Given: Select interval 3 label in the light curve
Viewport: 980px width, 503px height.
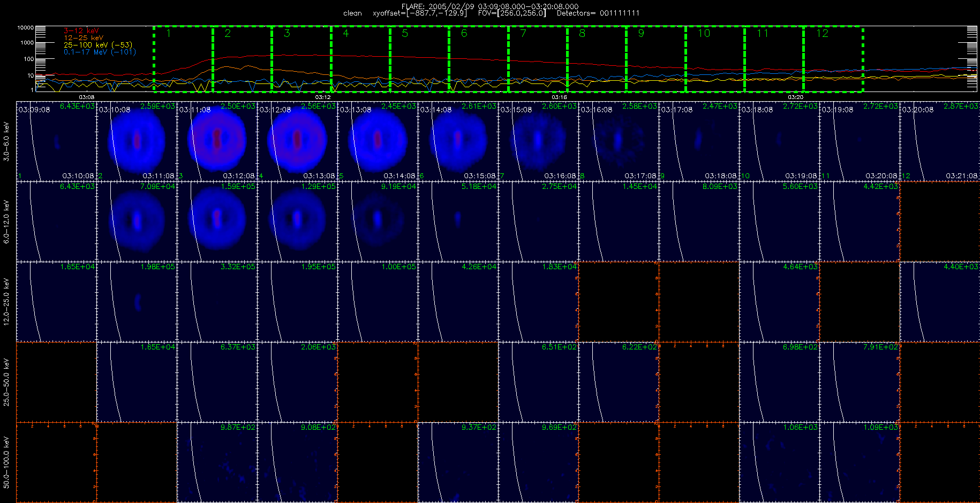Looking at the screenshot, I should [287, 34].
